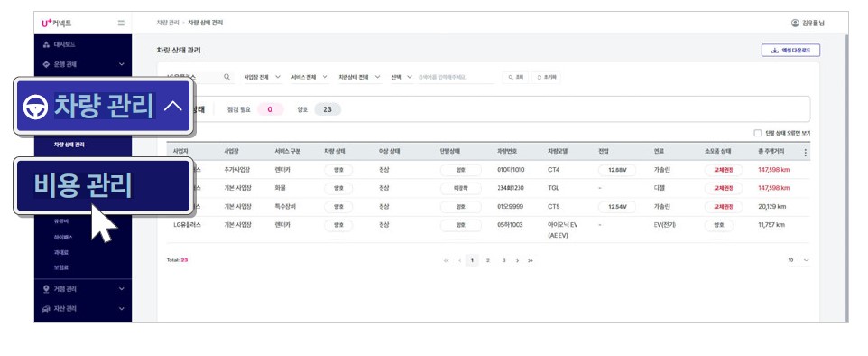The width and height of the screenshot is (868, 356).
Task: Click the EV(전기) fuel cell
Action: click(664, 225)
